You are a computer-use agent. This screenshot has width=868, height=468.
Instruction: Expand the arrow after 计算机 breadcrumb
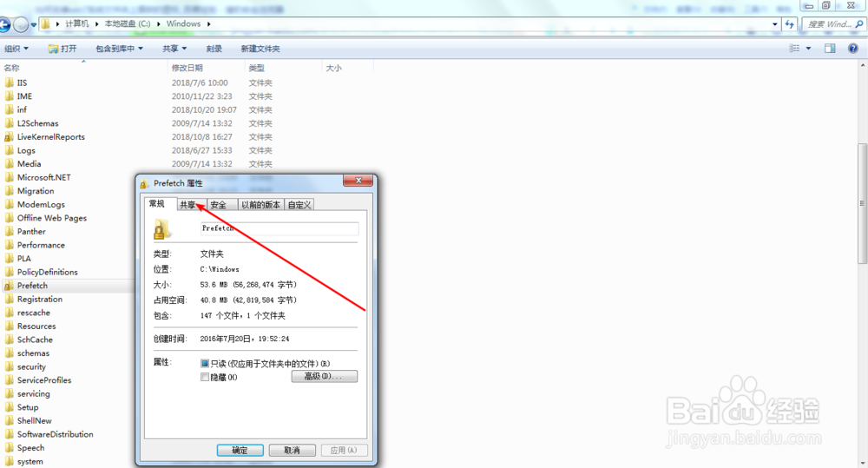tap(96, 23)
